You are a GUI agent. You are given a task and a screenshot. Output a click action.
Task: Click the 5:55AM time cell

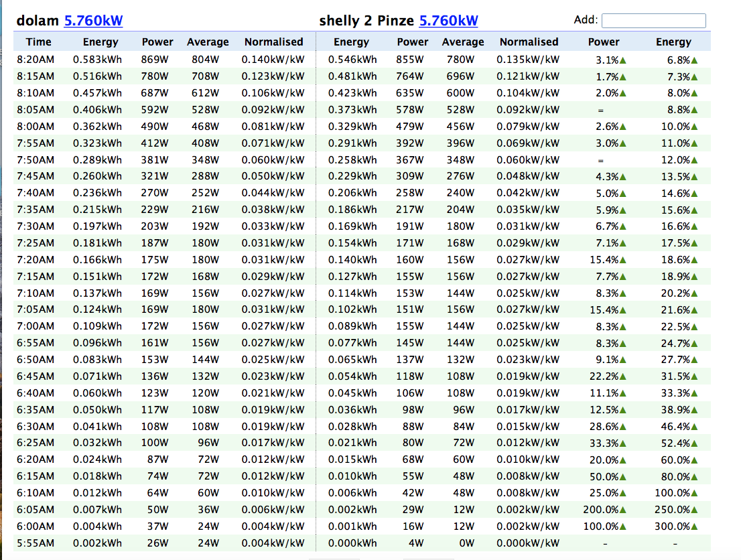[x=36, y=543]
